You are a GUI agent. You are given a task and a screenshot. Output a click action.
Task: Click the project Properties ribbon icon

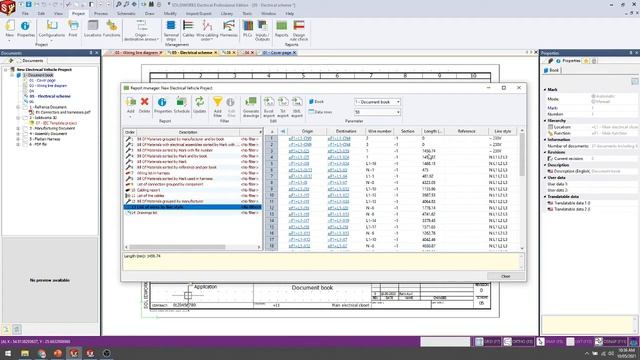pyautogui.click(x=25, y=26)
